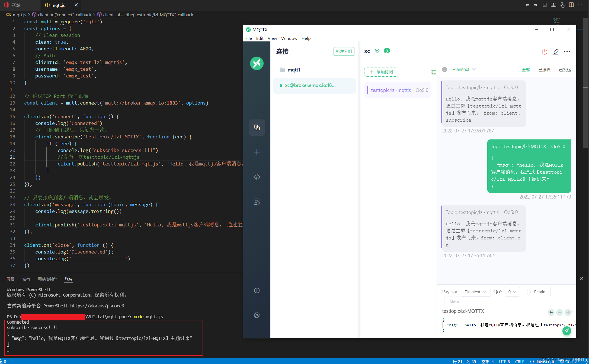Click the 新建分组 new group button

(x=344, y=51)
